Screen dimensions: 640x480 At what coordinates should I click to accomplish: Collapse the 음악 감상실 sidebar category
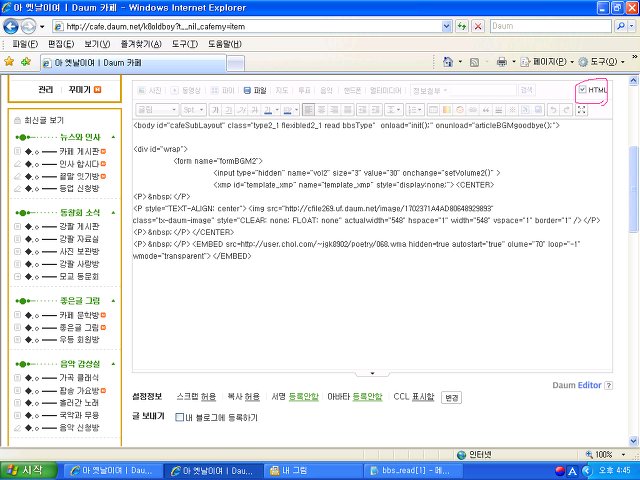[x=113, y=364]
